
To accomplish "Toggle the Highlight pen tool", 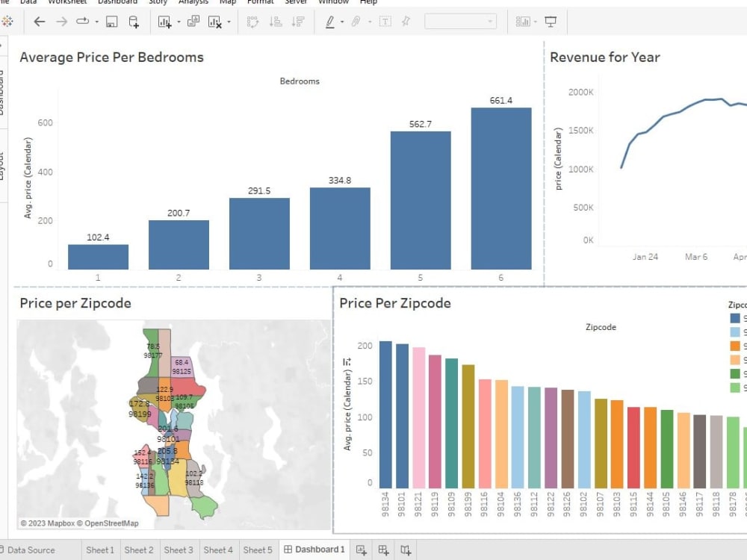I will pos(330,22).
